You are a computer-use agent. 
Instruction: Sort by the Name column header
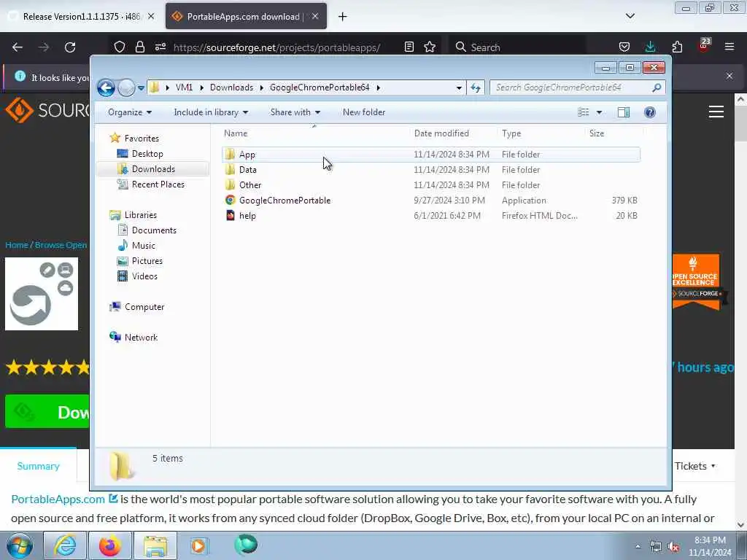pyautogui.click(x=236, y=134)
